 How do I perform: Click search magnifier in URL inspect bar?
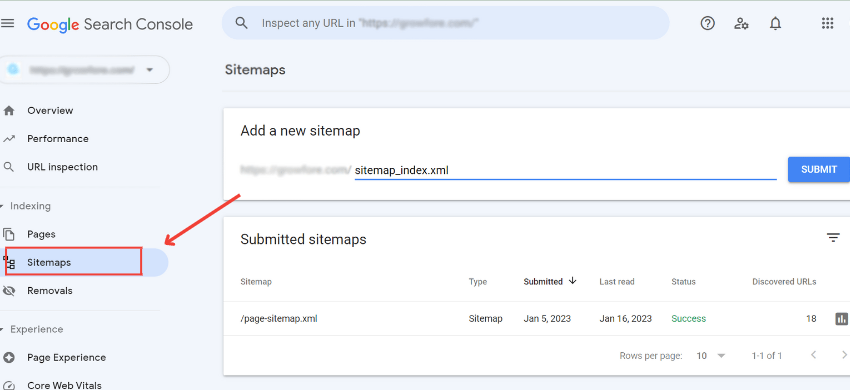click(x=242, y=23)
